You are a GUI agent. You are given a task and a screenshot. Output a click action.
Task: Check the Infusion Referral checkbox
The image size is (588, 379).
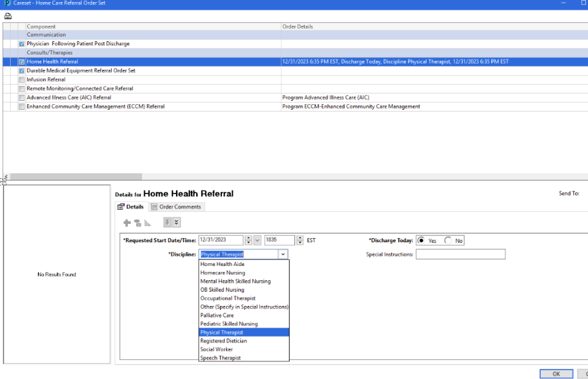(22, 80)
